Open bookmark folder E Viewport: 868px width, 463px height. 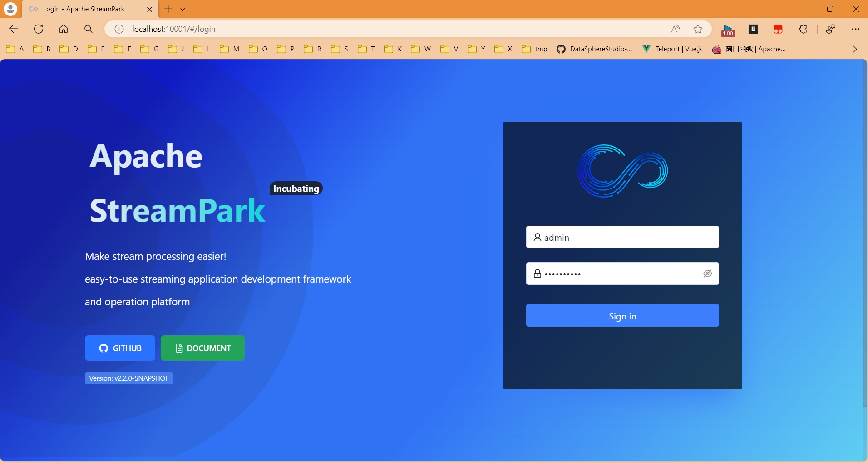coord(96,49)
